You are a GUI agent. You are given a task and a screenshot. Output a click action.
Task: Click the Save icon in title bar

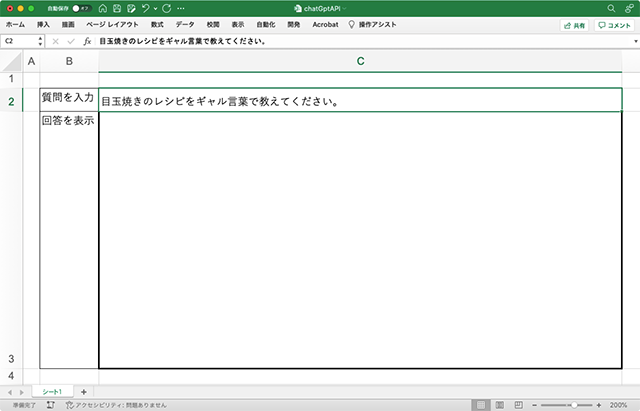[117, 8]
